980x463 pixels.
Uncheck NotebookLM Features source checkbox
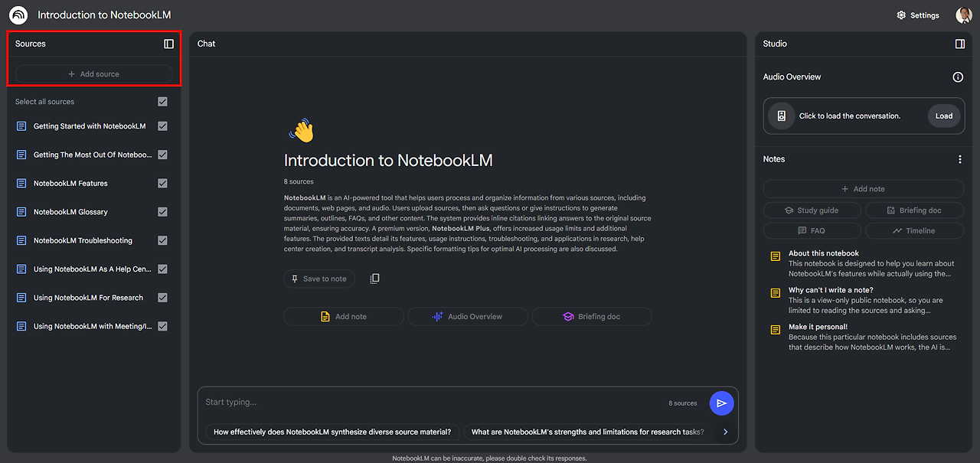pyautogui.click(x=162, y=184)
